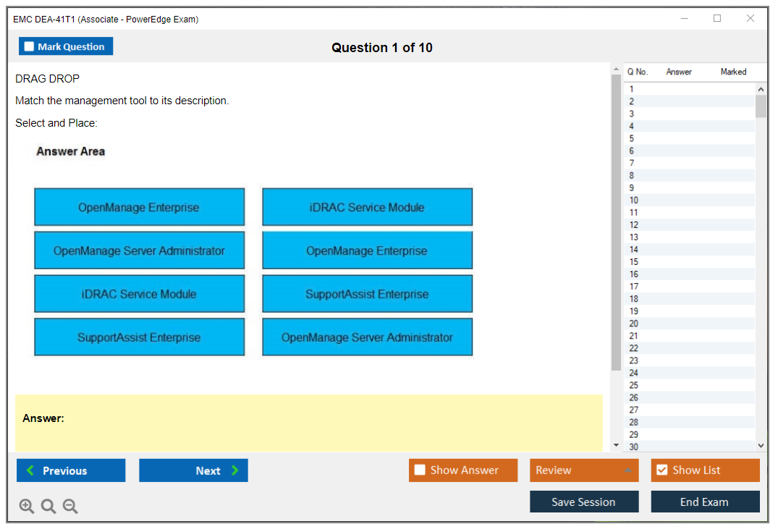Open the Review dropdown
This screenshot has width=778, height=532.
pyautogui.click(x=583, y=470)
